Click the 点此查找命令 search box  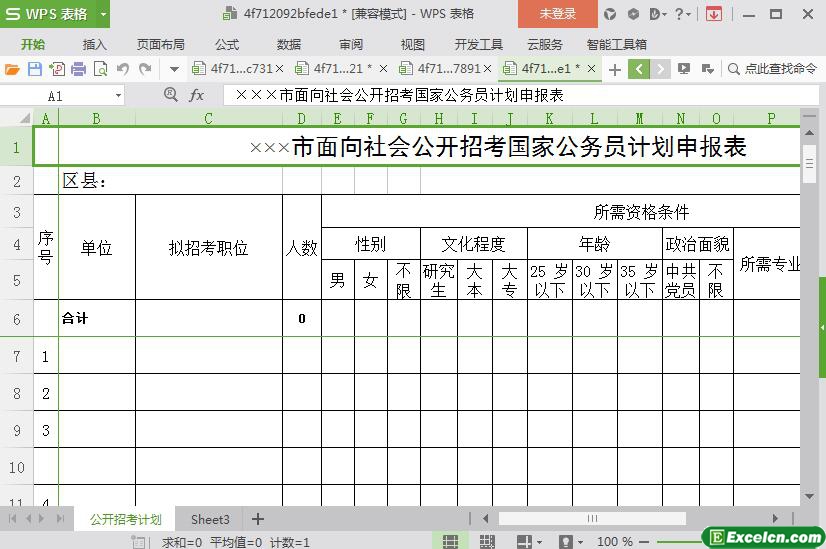[x=773, y=68]
